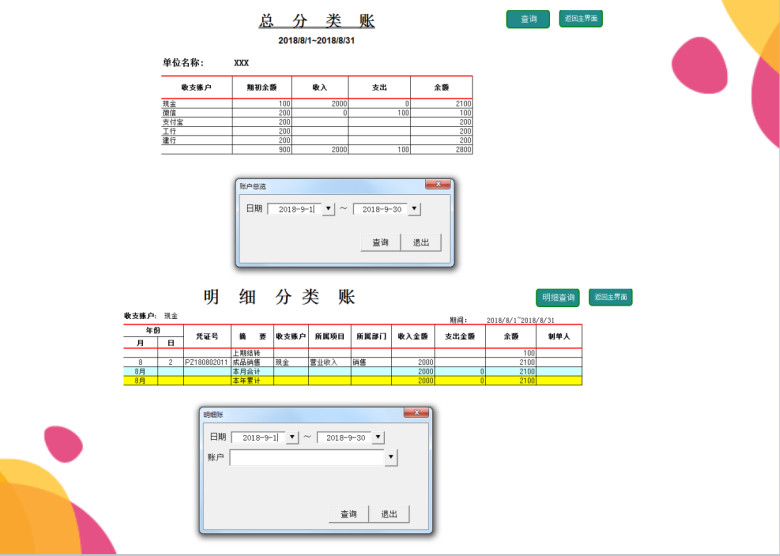Click 返回主界面 next to the 总分类账 查询 button

point(581,19)
